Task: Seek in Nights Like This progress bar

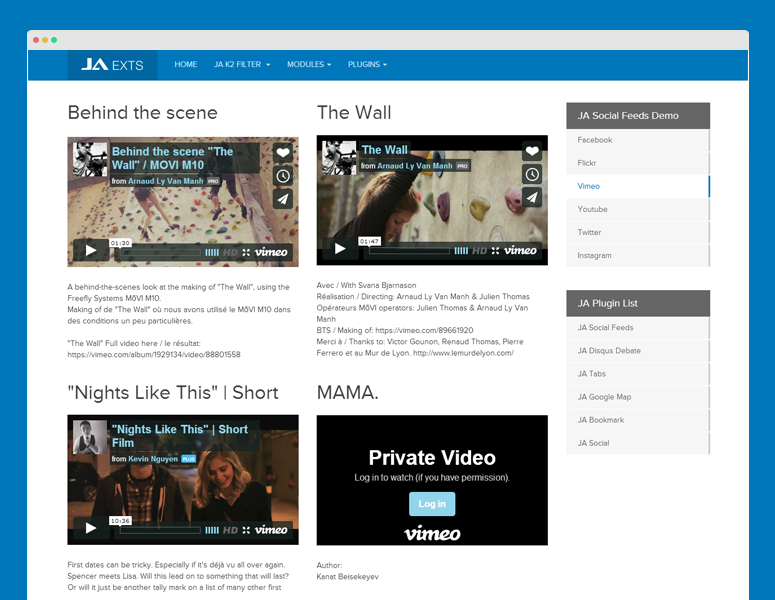Action: coord(161,530)
